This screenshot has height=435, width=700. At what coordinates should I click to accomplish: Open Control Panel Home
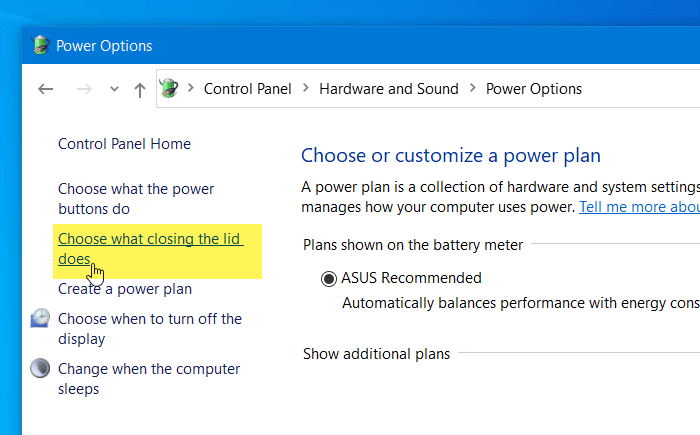pos(124,144)
